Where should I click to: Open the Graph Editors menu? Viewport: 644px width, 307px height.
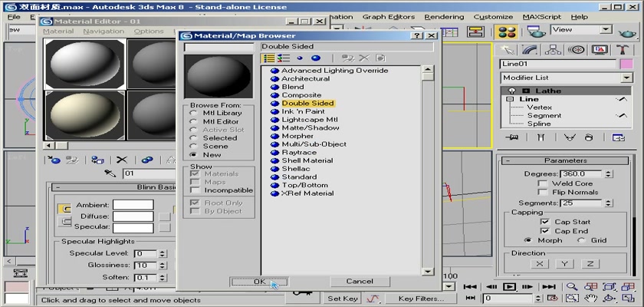click(x=389, y=17)
